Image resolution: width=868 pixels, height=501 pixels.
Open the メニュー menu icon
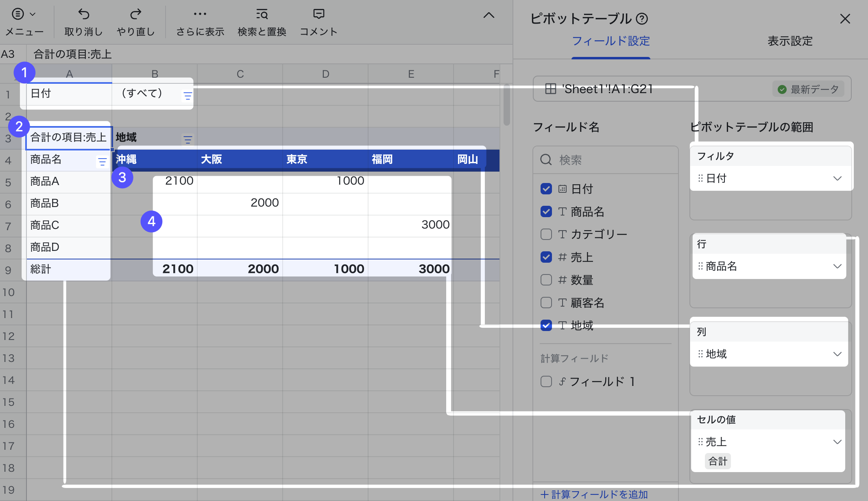(x=18, y=15)
